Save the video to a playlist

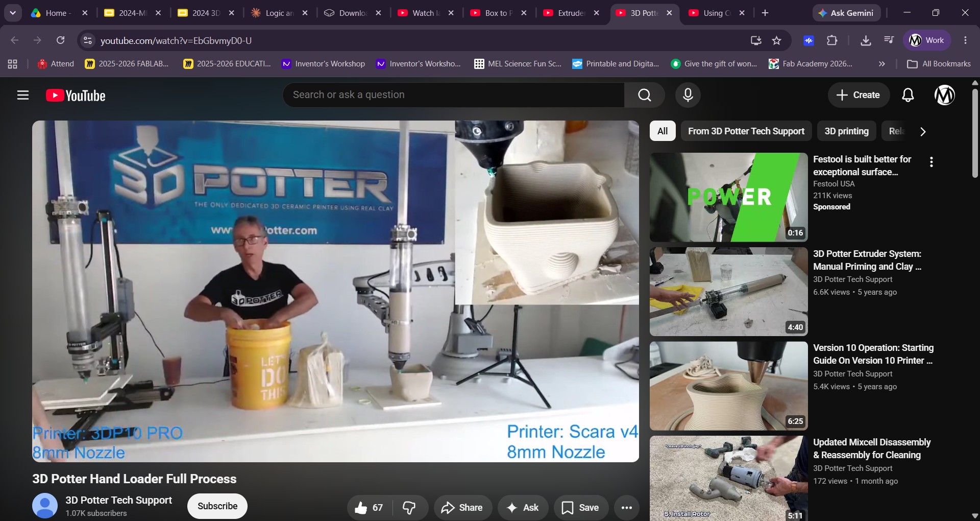[581, 507]
